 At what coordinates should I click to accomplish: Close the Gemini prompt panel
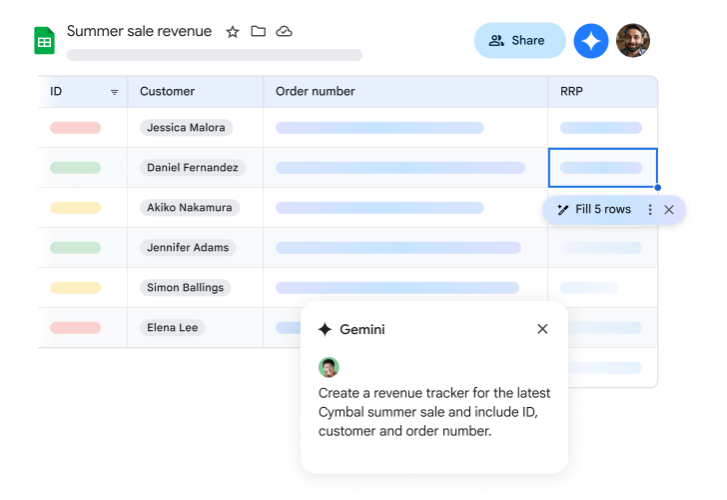pyautogui.click(x=542, y=329)
